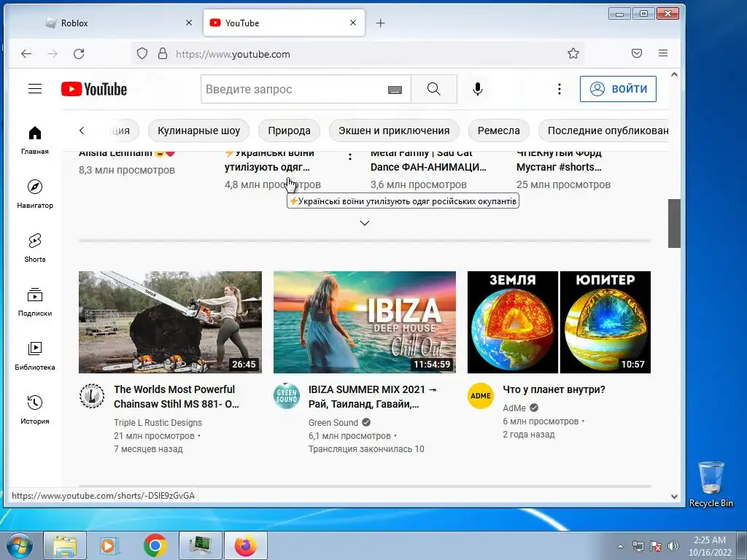
Task: Open the chainsaw video thumbnail
Action: 170,322
